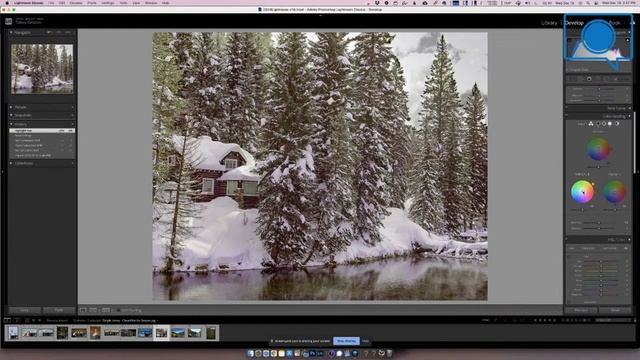Image resolution: width=640 pixels, height=360 pixels.
Task: Open the Trash in the Dock
Action: (x=389, y=353)
